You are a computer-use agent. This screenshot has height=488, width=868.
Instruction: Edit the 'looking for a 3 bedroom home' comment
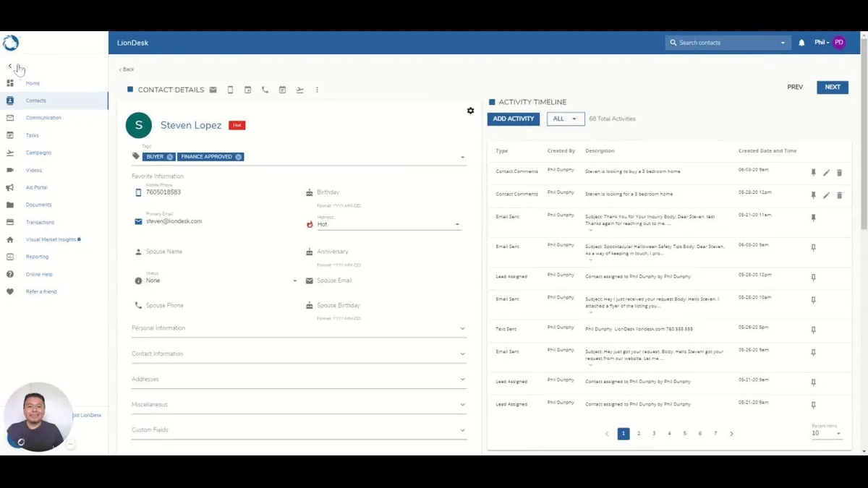click(827, 195)
